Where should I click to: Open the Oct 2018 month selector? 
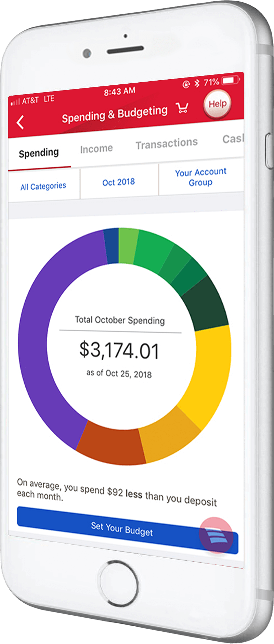point(119,182)
